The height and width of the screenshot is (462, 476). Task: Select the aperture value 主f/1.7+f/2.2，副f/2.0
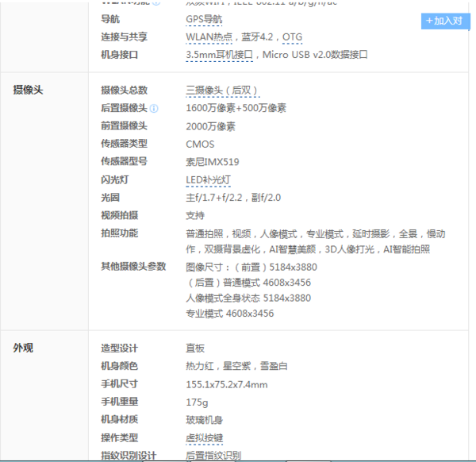pos(233,198)
